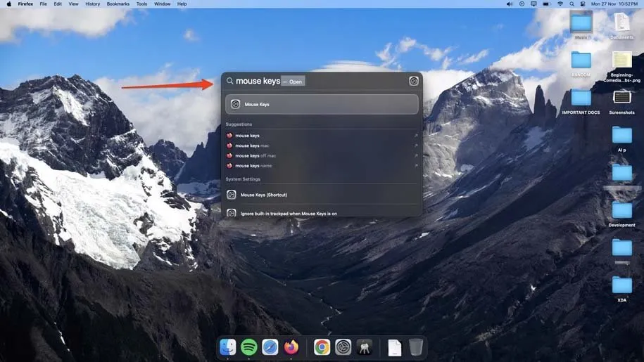Click the Spotlight search text field
Screen dimensions: 644x362
(x=317, y=81)
